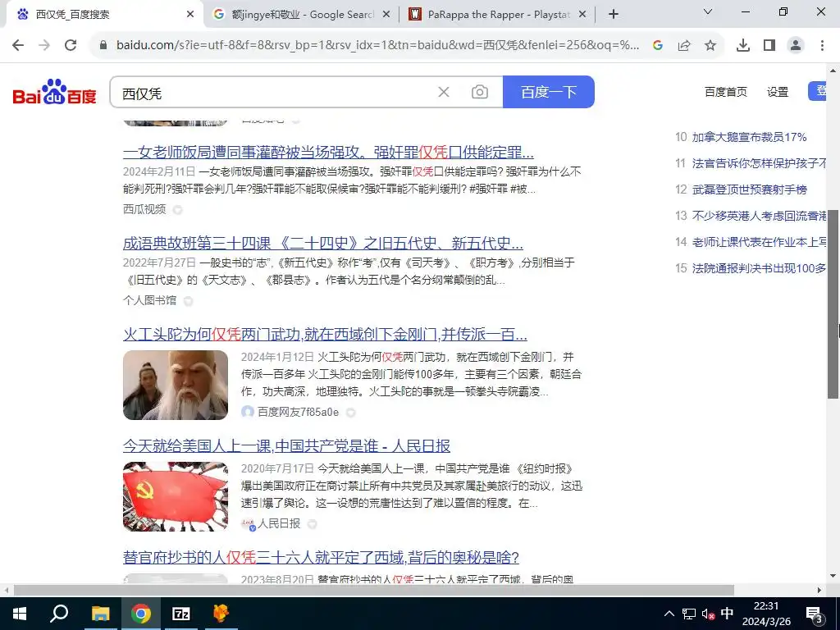Click the red flag thumbnail image
840x630 pixels.
(176, 496)
